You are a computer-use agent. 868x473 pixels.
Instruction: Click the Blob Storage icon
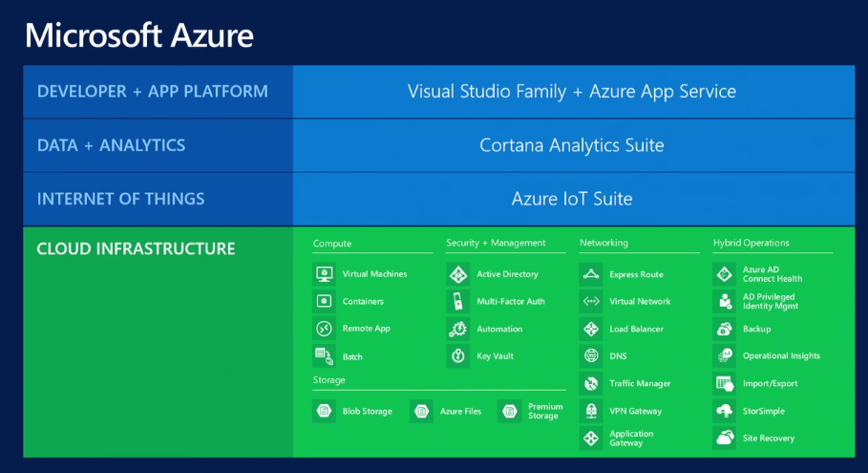point(324,411)
